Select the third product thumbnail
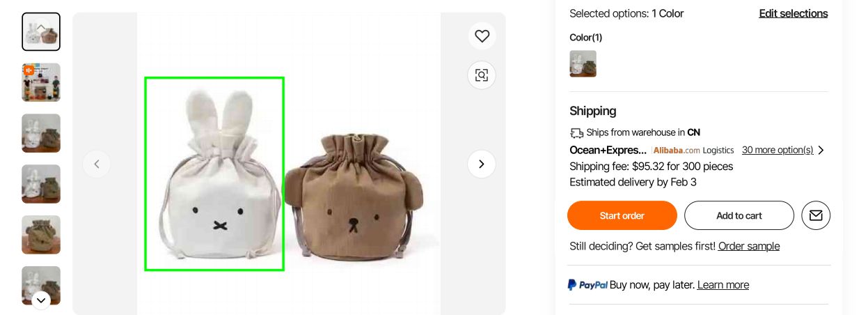 click(x=41, y=133)
